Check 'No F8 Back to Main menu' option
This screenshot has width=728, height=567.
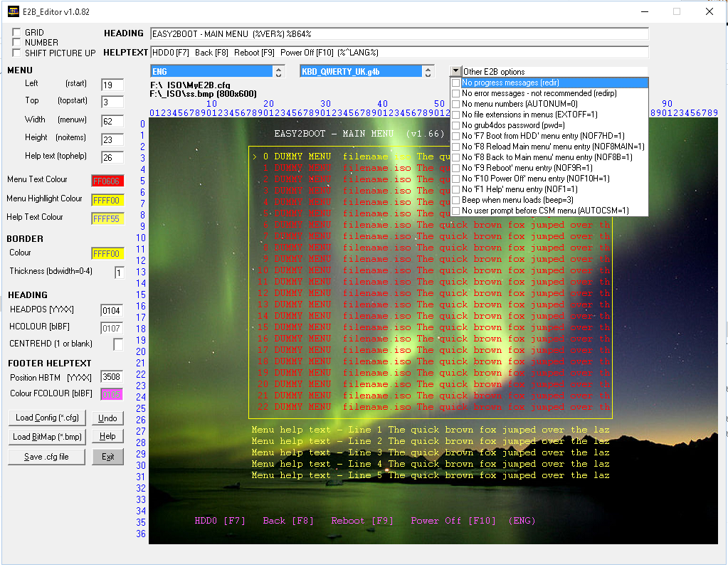456,157
